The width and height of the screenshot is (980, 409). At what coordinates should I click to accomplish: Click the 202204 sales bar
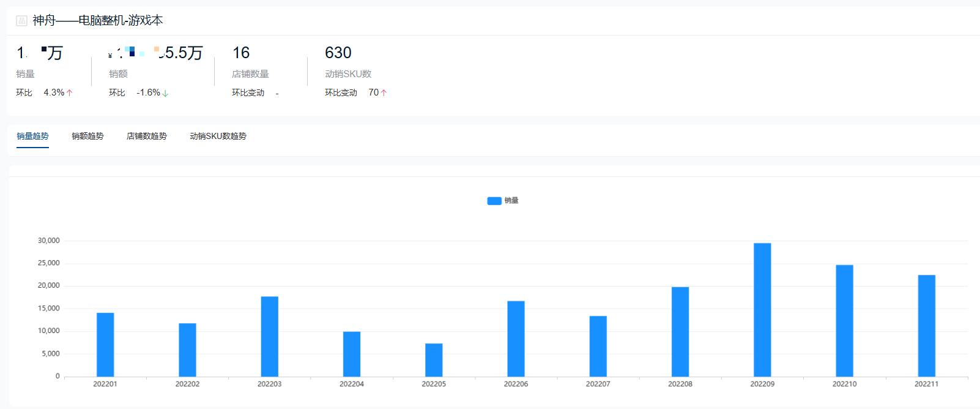point(352,354)
